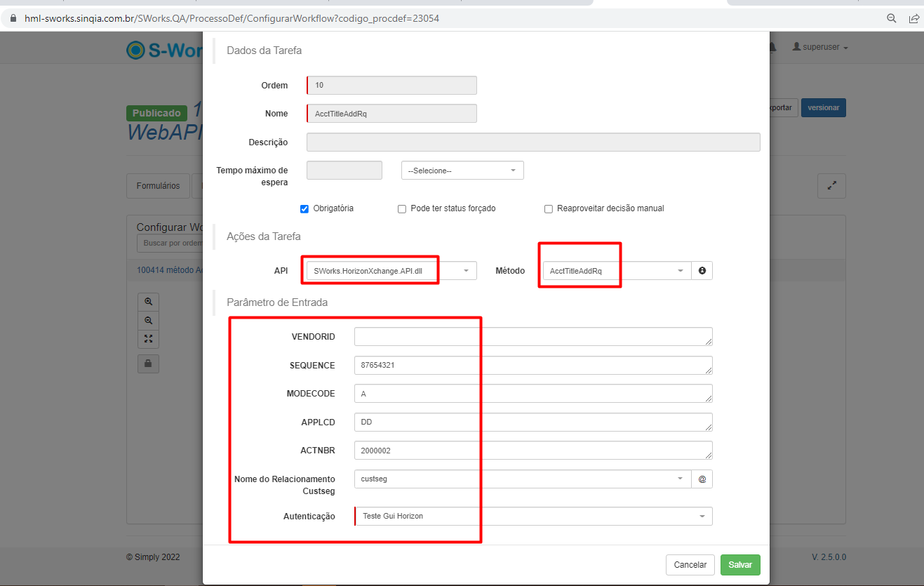
Task: Click the lock icon in workflow panel
Action: (x=148, y=364)
